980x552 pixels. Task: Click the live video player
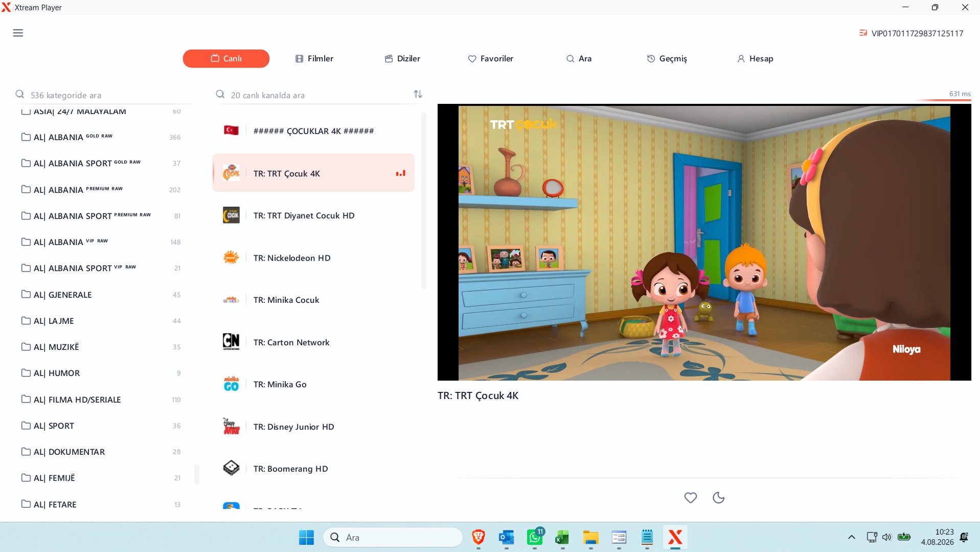coord(704,242)
